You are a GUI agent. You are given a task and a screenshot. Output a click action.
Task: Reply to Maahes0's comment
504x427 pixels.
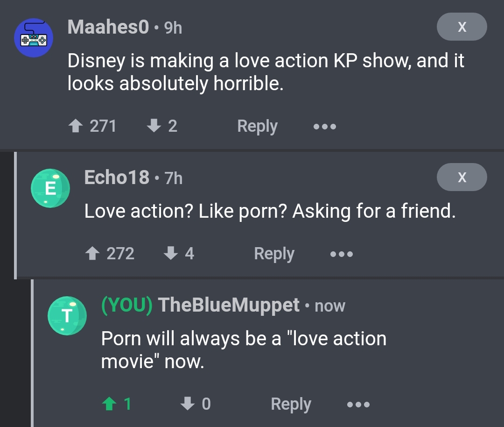click(x=257, y=127)
